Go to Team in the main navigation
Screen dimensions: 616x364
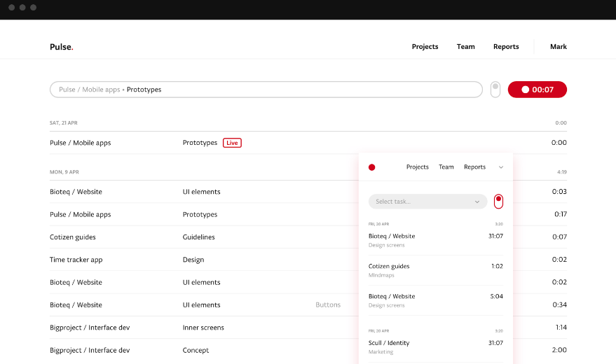tap(465, 47)
